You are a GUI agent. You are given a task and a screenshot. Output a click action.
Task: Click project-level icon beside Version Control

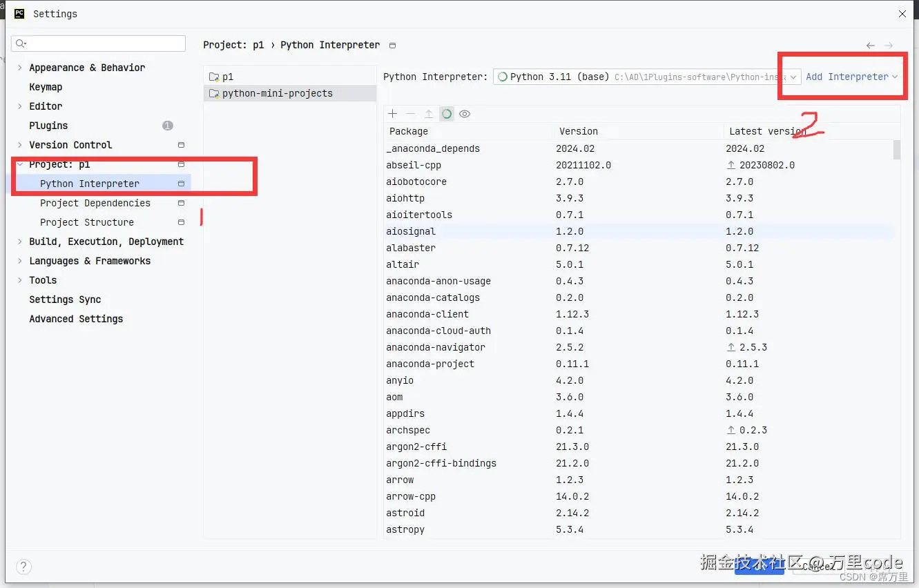pos(181,145)
